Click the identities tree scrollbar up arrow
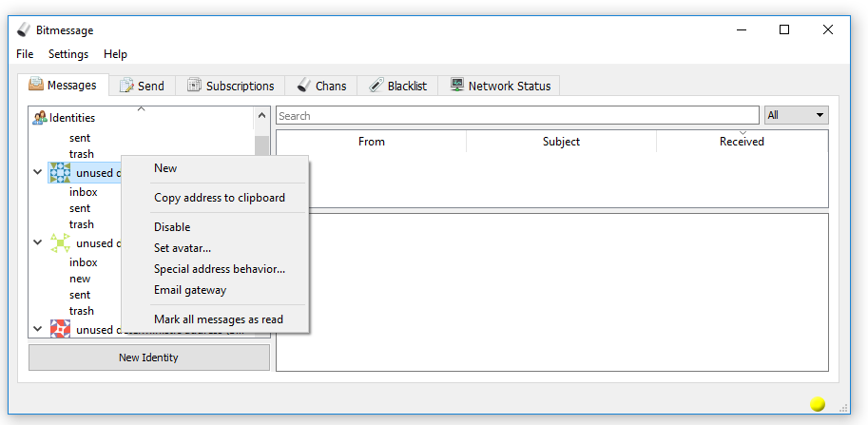The width and height of the screenshot is (868, 425). point(261,117)
